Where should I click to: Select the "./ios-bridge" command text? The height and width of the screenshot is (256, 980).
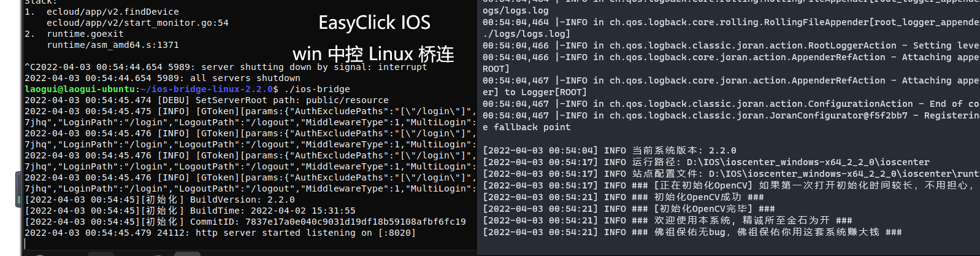coord(316,89)
